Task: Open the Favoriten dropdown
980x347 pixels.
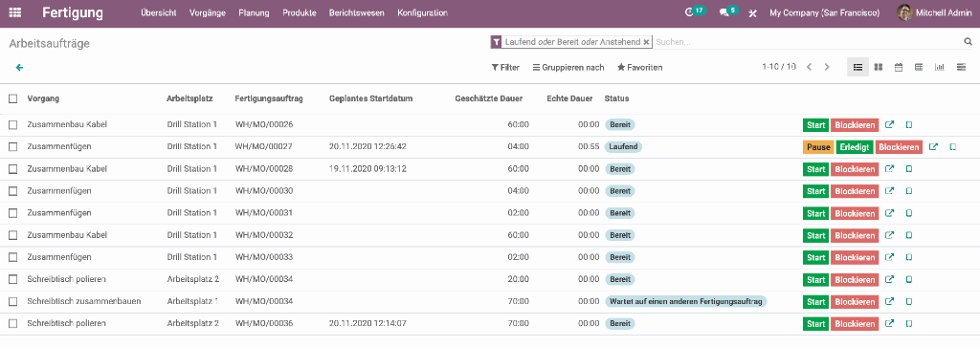Action: 640,68
